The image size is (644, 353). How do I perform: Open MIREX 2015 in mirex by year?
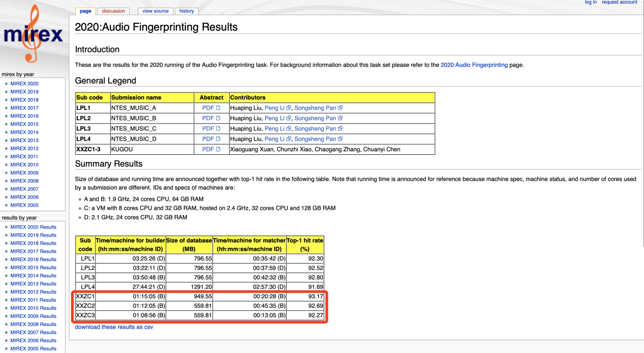click(24, 124)
